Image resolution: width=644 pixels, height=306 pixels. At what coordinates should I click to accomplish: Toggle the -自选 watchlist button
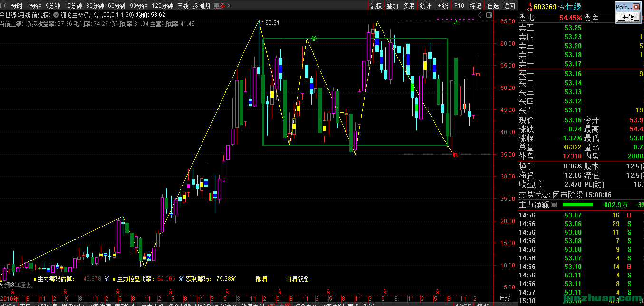coord(492,6)
